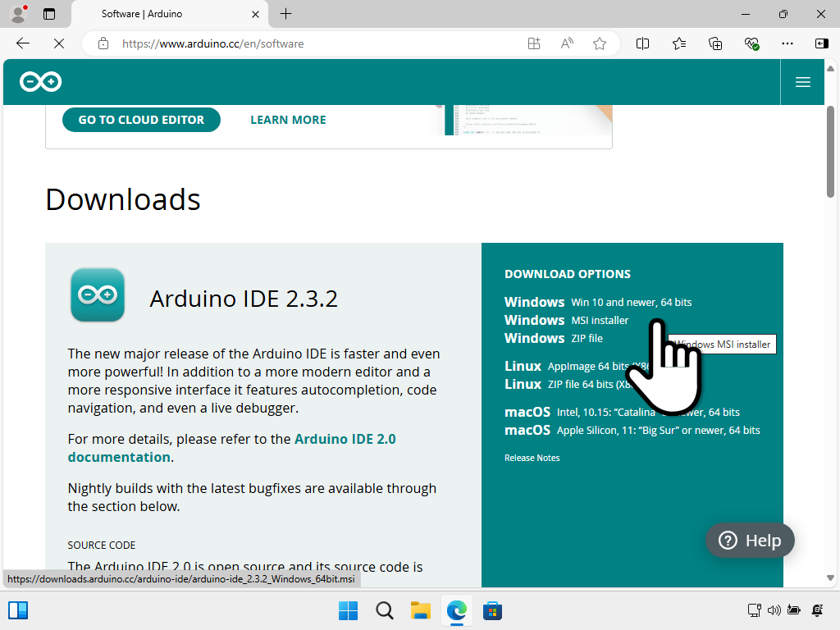Add this page to favorites star
Screen dimensions: 840x630
pyautogui.click(x=600, y=43)
